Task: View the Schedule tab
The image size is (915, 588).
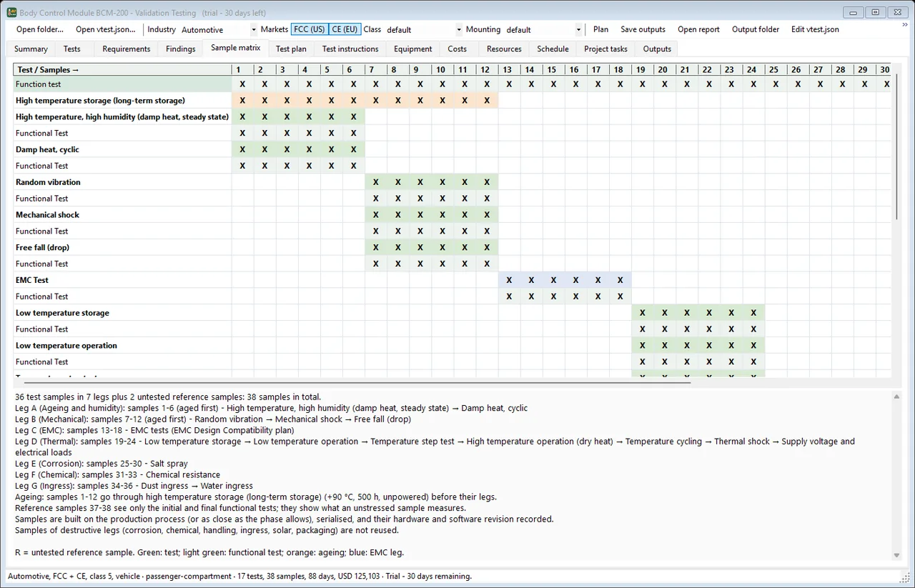Action: (553, 49)
